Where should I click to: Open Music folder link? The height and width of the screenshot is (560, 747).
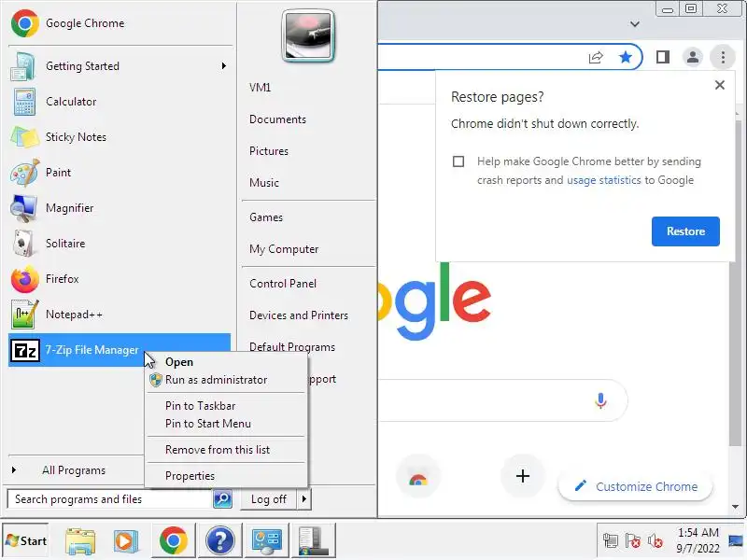[264, 182]
